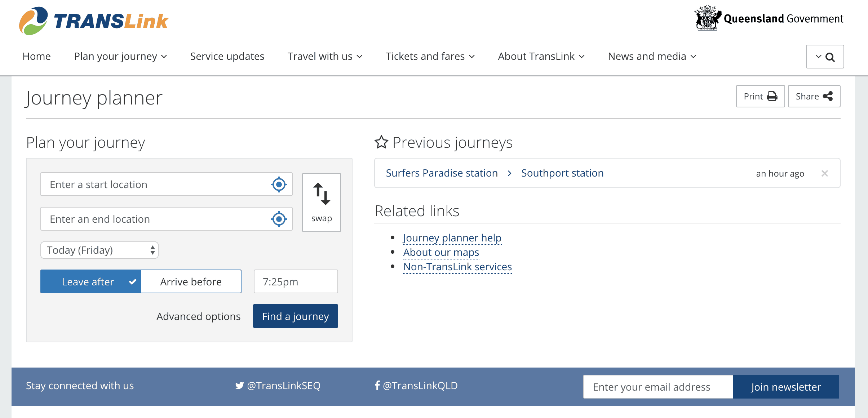Open Service updates
The width and height of the screenshot is (868, 418).
pyautogui.click(x=227, y=56)
